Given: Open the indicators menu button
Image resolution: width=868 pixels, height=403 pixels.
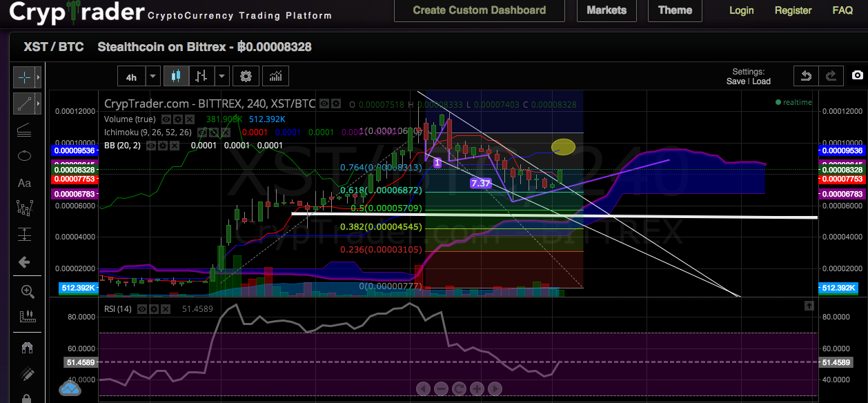Looking at the screenshot, I should (275, 76).
